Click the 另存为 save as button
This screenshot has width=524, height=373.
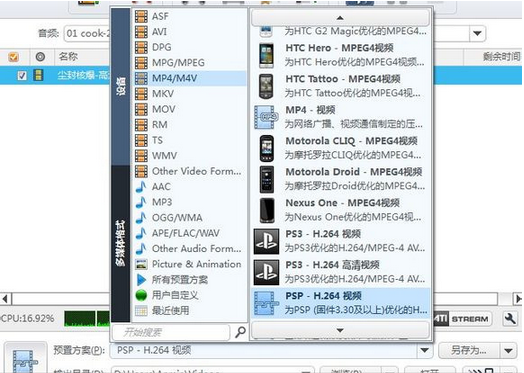469,350
